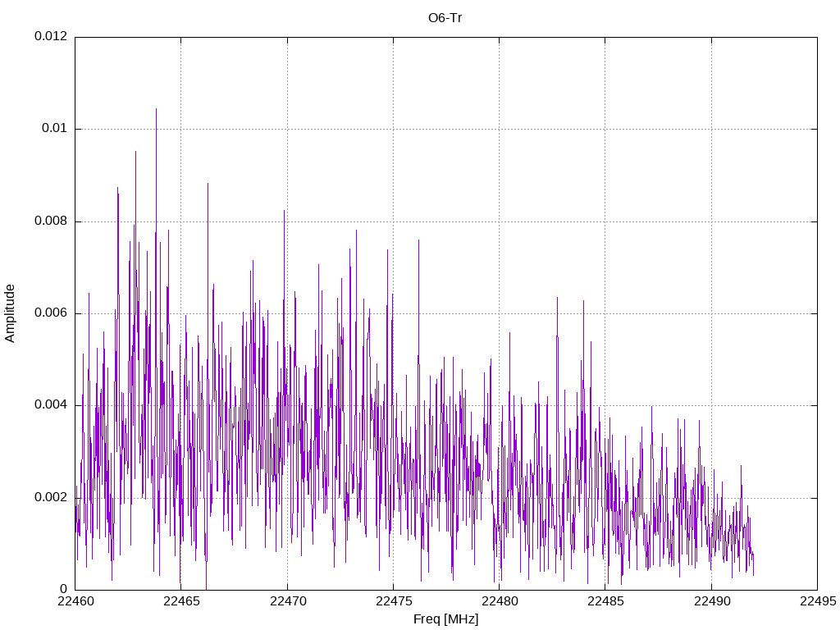
Task: Click the Amplitude y-axis label
Action: pos(10,314)
